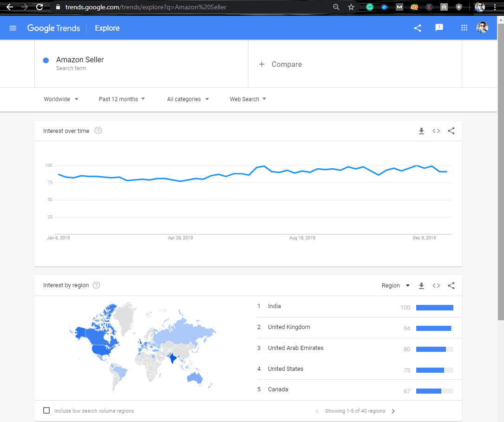Click the "Showing 1-5 of 40 regions" text
This screenshot has width=504, height=422.
pos(355,411)
